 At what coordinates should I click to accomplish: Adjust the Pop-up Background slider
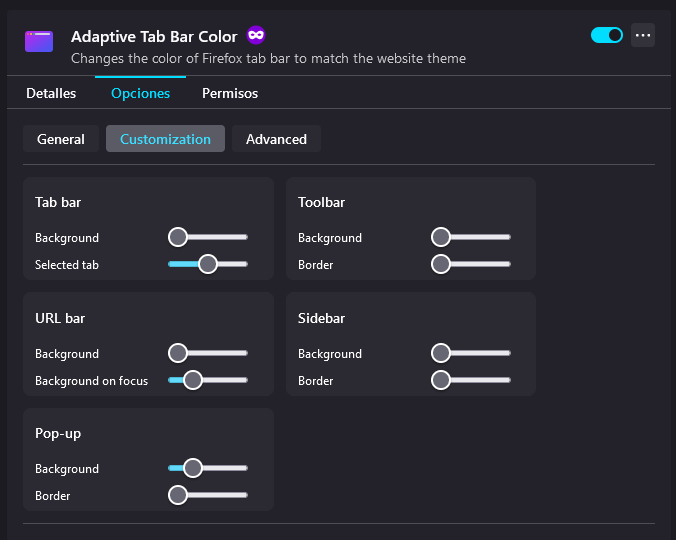coord(208,468)
